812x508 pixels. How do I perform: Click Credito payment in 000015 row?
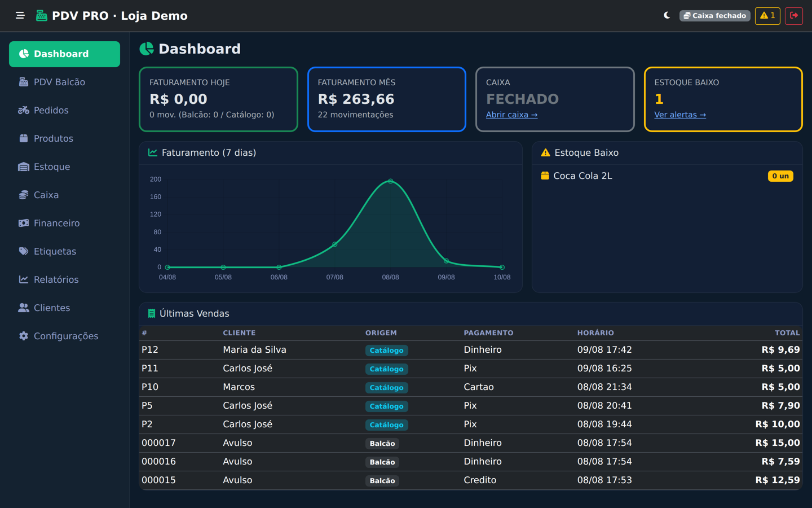click(x=480, y=480)
